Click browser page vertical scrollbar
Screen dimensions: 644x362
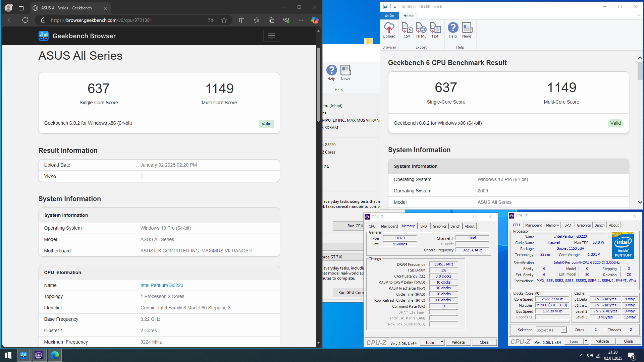pos(318,85)
